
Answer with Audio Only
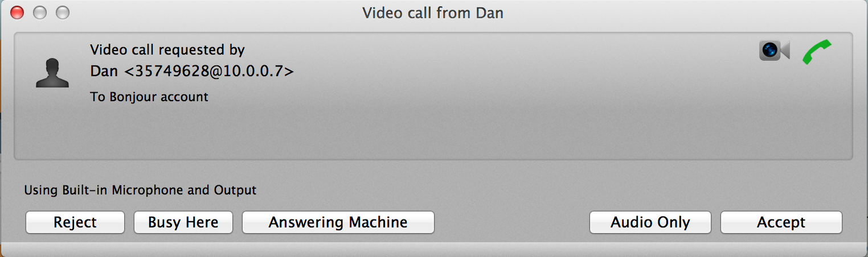(650, 222)
